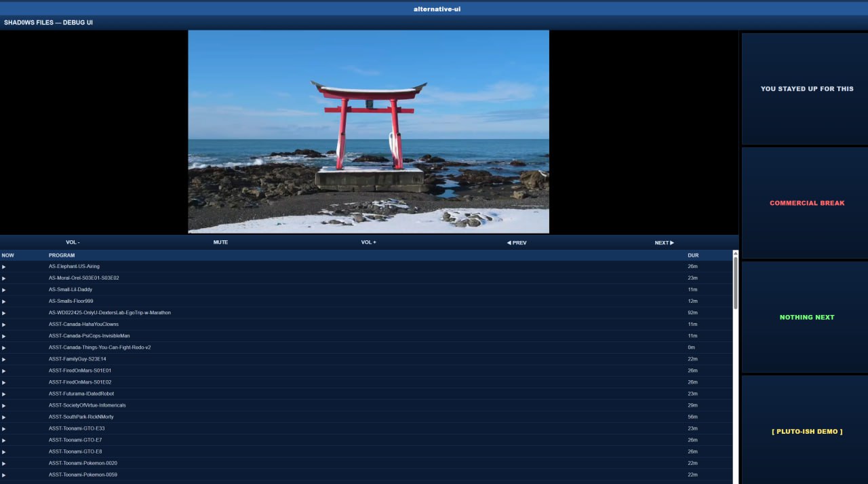Hit play icon for ASST-Futurama-IDatedRobot
This screenshot has width=868, height=484.
4,394
